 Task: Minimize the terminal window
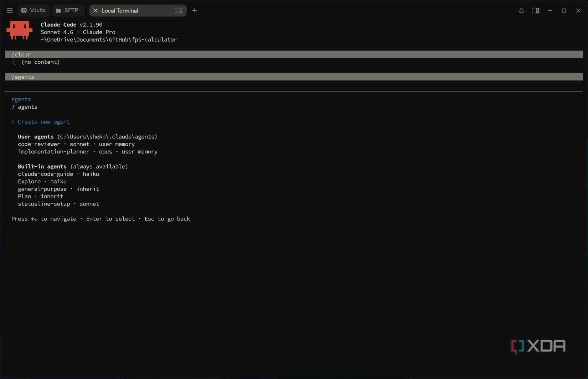pyautogui.click(x=550, y=11)
